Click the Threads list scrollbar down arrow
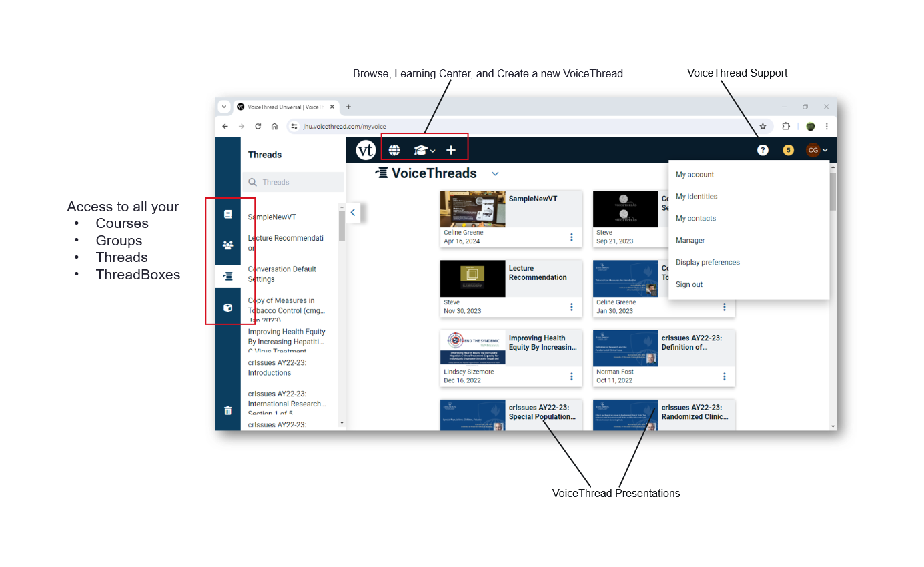The image size is (924, 567). pyautogui.click(x=342, y=423)
